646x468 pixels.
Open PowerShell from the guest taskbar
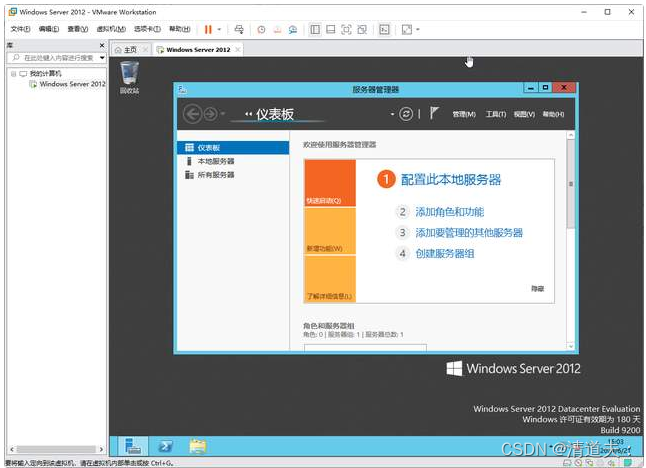[x=165, y=446]
